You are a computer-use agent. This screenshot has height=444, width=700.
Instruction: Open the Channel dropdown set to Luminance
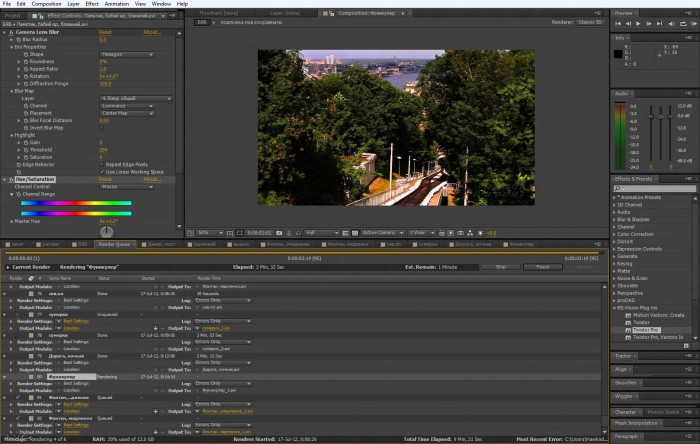pyautogui.click(x=127, y=106)
